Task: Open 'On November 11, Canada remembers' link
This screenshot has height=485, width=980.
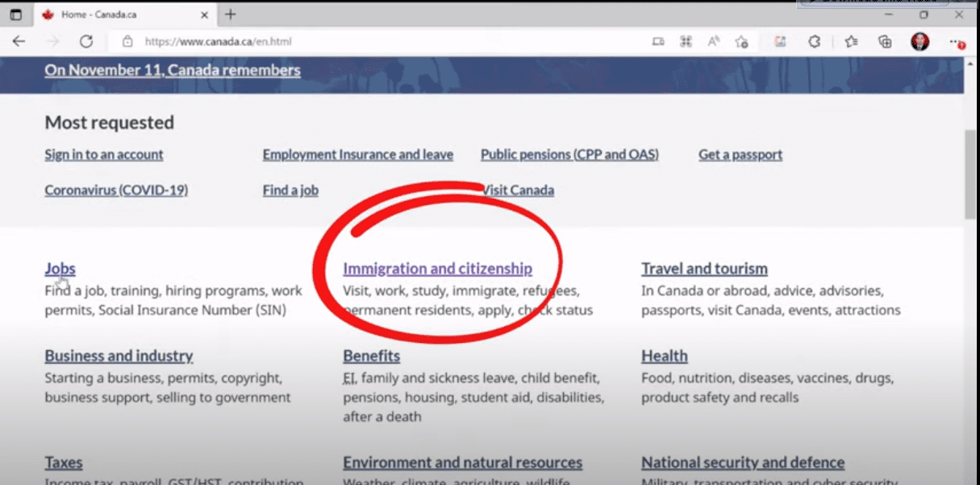Action: (173, 70)
